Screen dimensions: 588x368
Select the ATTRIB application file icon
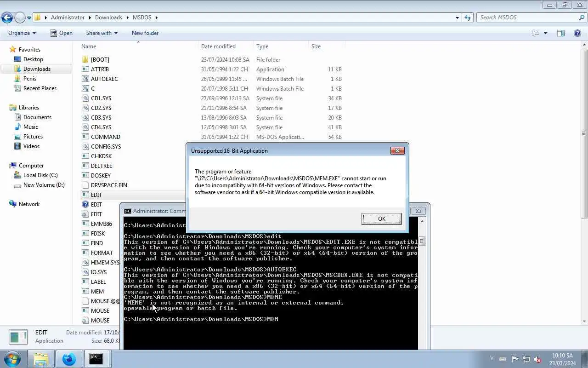pos(85,69)
